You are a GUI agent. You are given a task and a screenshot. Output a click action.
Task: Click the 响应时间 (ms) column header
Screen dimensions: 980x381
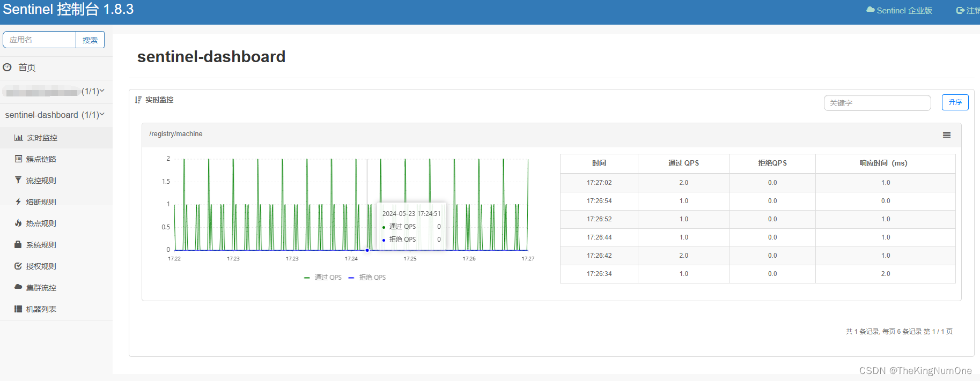[885, 163]
